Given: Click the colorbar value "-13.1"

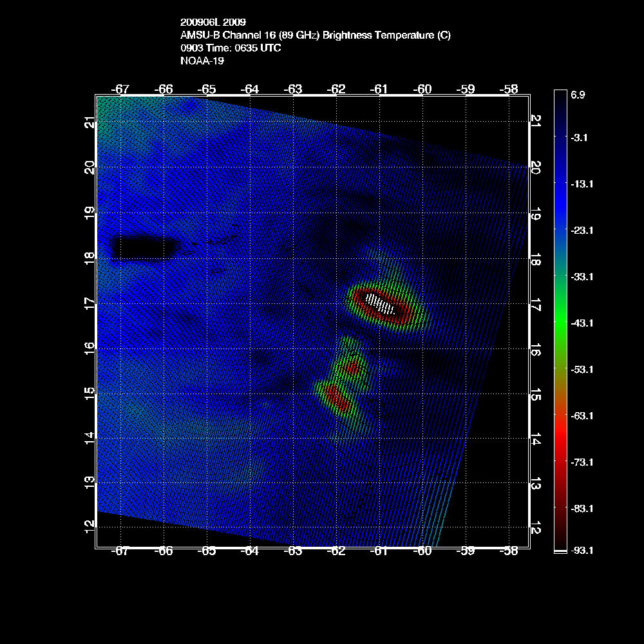Looking at the screenshot, I should coord(582,184).
